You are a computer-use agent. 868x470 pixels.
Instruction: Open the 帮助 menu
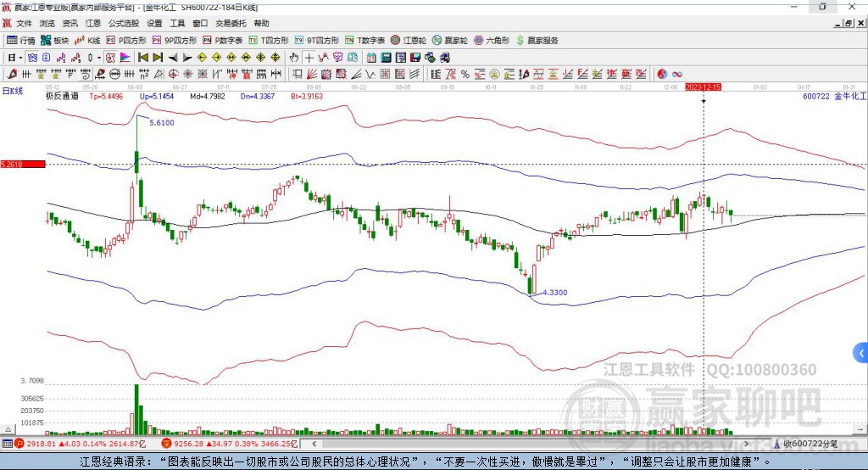pyautogui.click(x=261, y=23)
